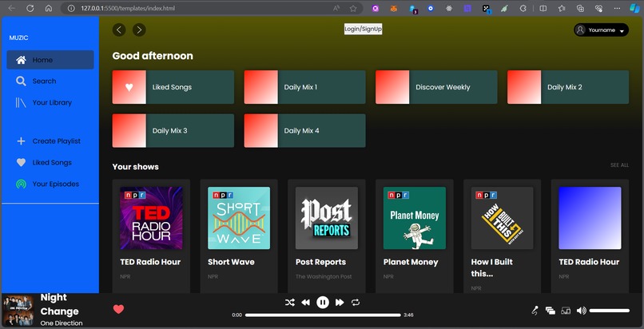Skip to next track
Screen dimensions: 644x329
click(340, 303)
